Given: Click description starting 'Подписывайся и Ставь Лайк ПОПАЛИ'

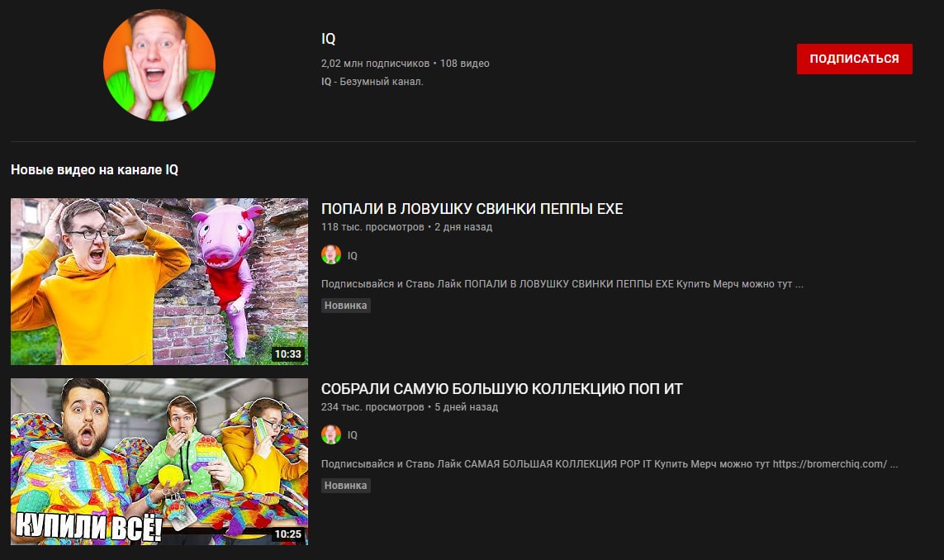Looking at the screenshot, I should [x=562, y=283].
